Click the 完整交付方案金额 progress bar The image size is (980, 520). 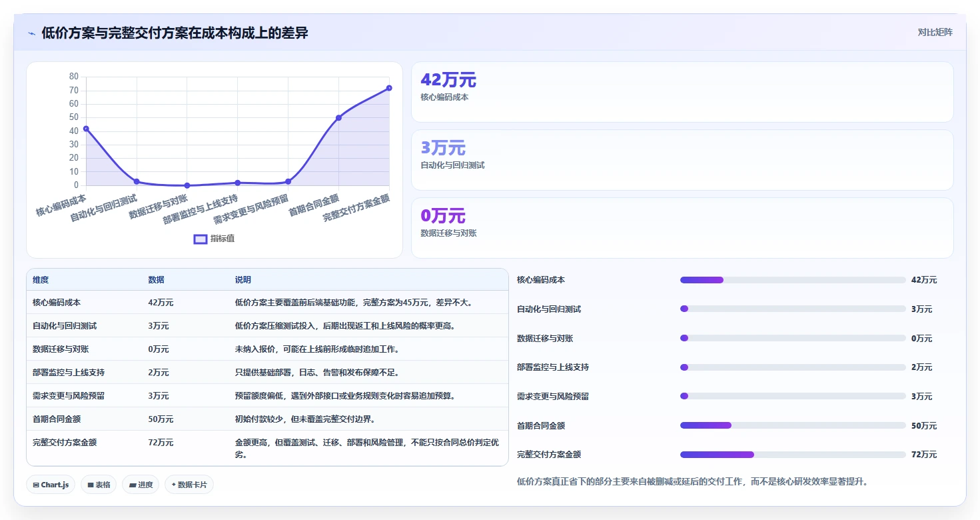coord(793,455)
